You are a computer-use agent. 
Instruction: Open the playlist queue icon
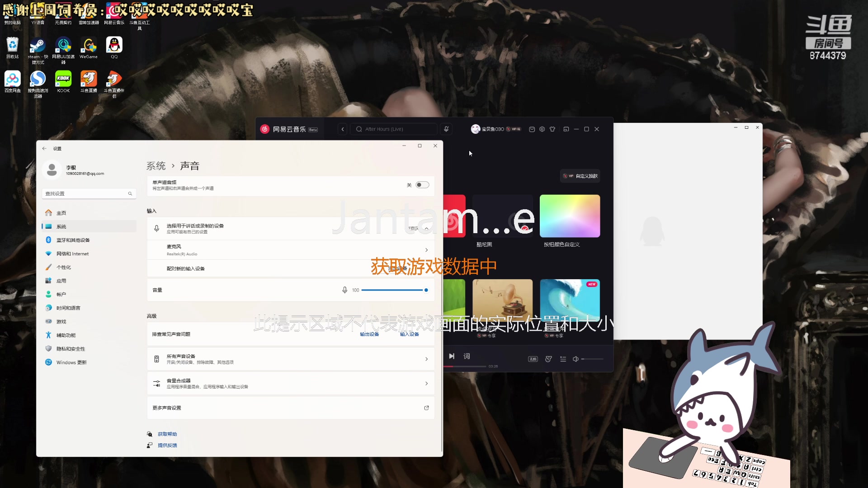pos(563,359)
